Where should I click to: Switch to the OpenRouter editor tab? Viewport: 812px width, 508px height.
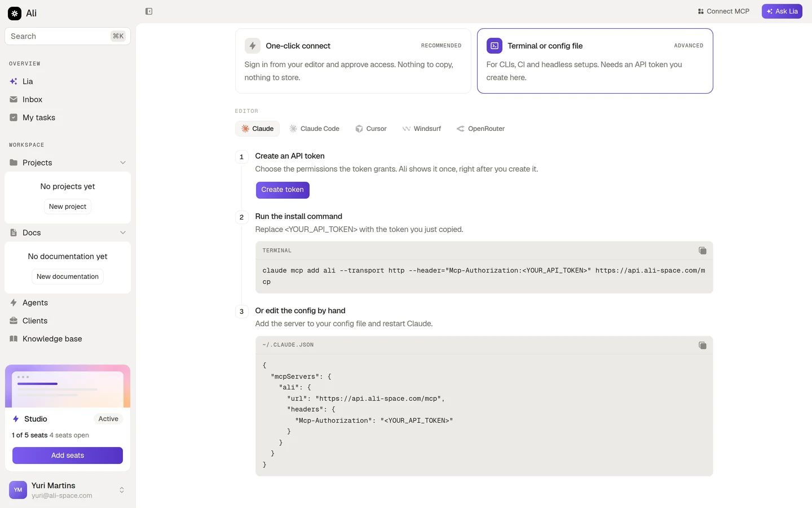pos(480,129)
